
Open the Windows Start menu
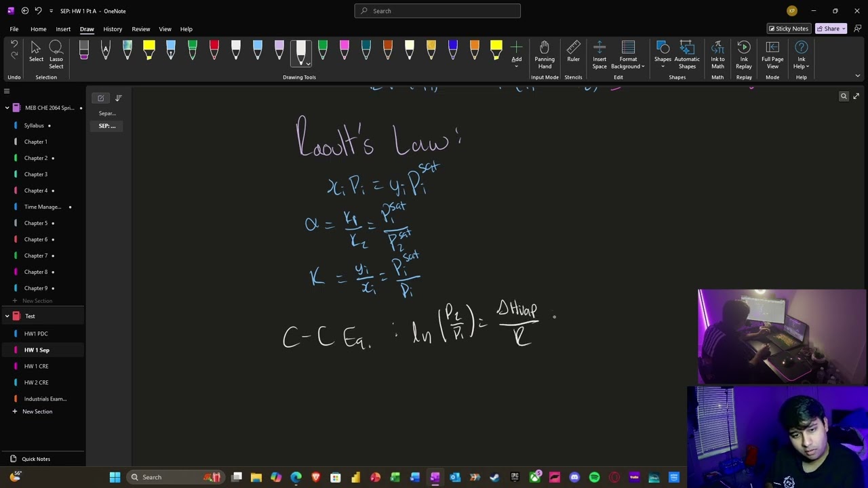point(115,477)
